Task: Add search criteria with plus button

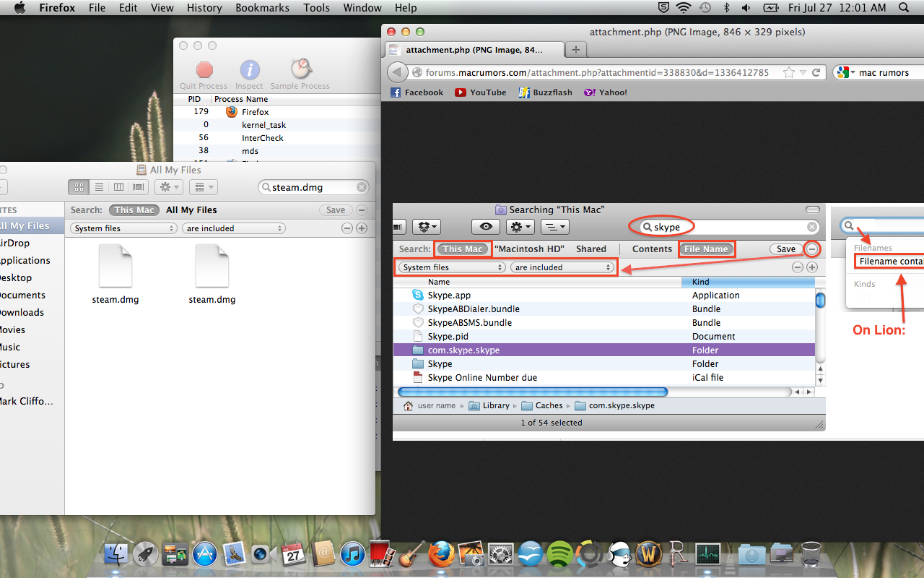Action: click(x=362, y=228)
